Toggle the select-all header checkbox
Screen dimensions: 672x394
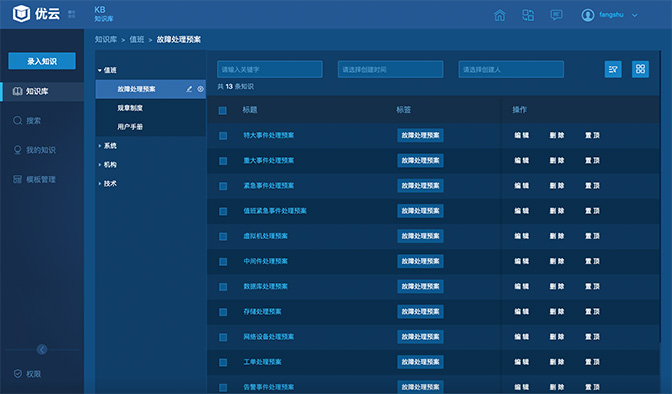pyautogui.click(x=223, y=110)
